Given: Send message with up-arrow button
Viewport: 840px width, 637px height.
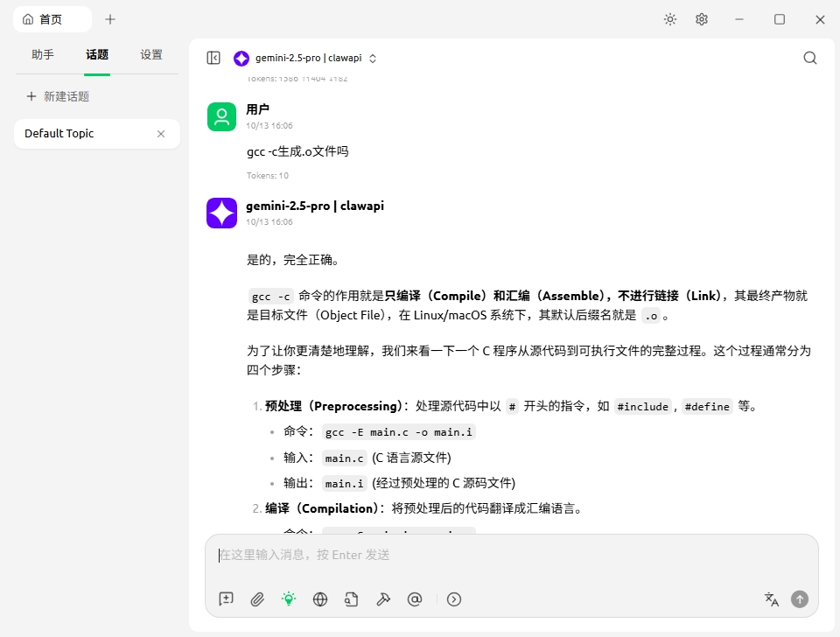Looking at the screenshot, I should (800, 599).
